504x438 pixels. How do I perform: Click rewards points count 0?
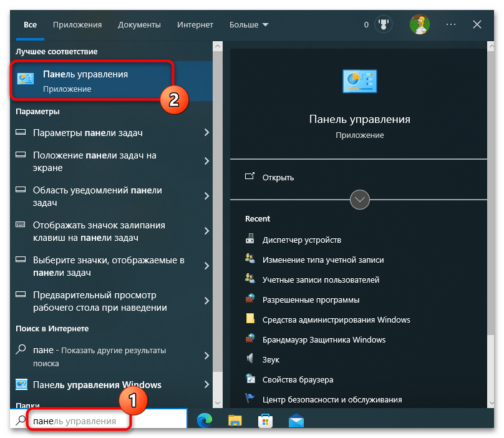click(366, 25)
